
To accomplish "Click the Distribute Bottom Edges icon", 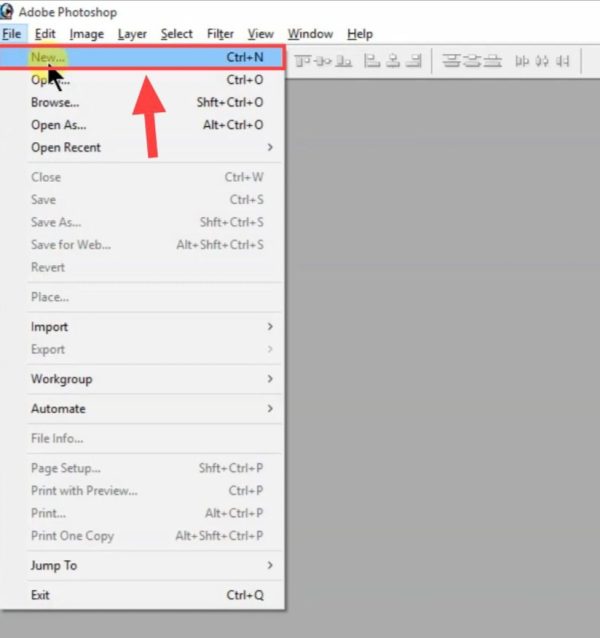I will point(493,61).
